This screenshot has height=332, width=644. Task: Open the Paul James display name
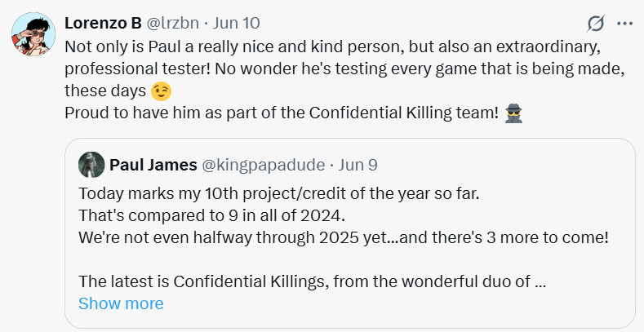(x=153, y=165)
